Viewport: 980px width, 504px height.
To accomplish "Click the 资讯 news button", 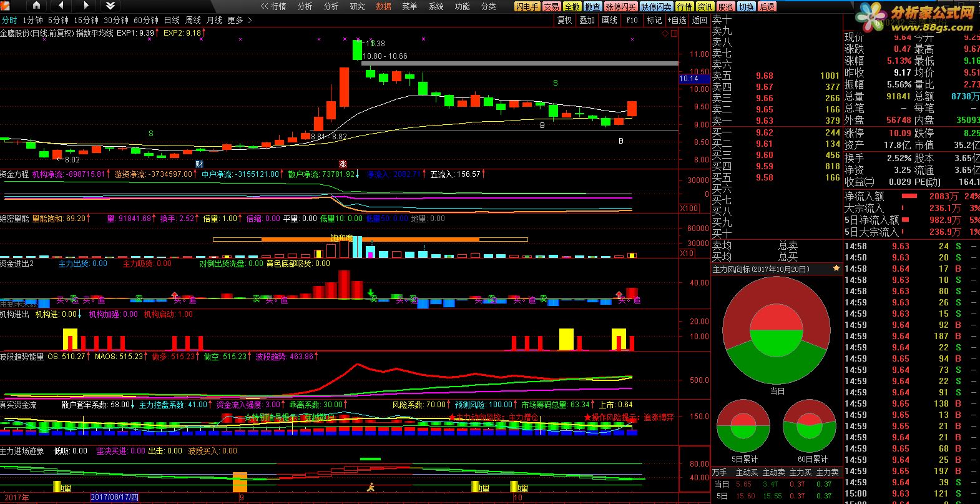I will [705, 6].
